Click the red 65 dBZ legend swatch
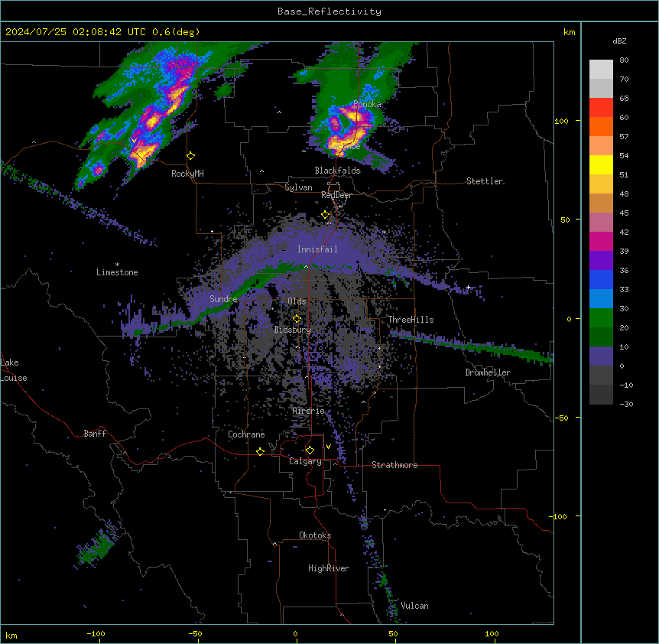This screenshot has height=644, width=659. click(x=601, y=108)
